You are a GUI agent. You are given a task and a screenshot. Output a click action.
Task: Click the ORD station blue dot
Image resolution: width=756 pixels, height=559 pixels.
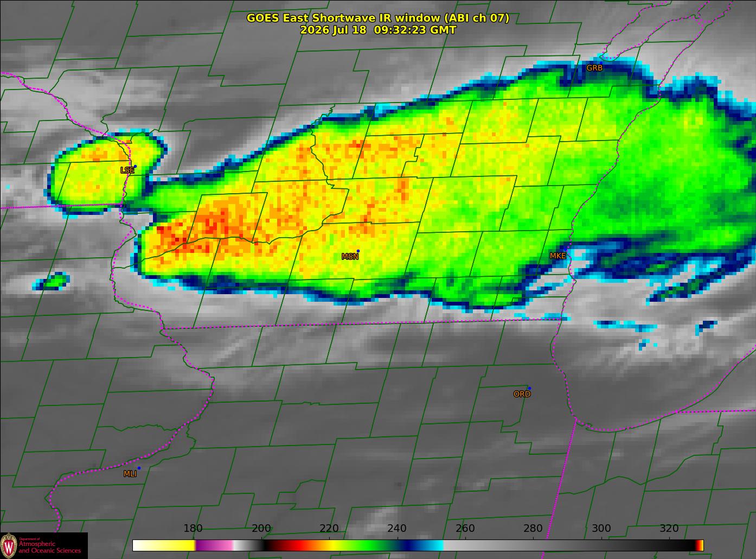point(529,388)
